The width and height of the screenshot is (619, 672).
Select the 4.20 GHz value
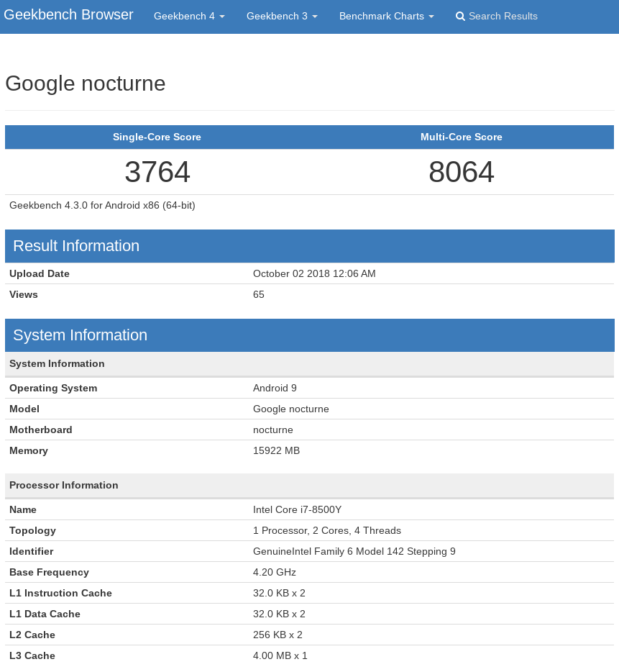(275, 572)
